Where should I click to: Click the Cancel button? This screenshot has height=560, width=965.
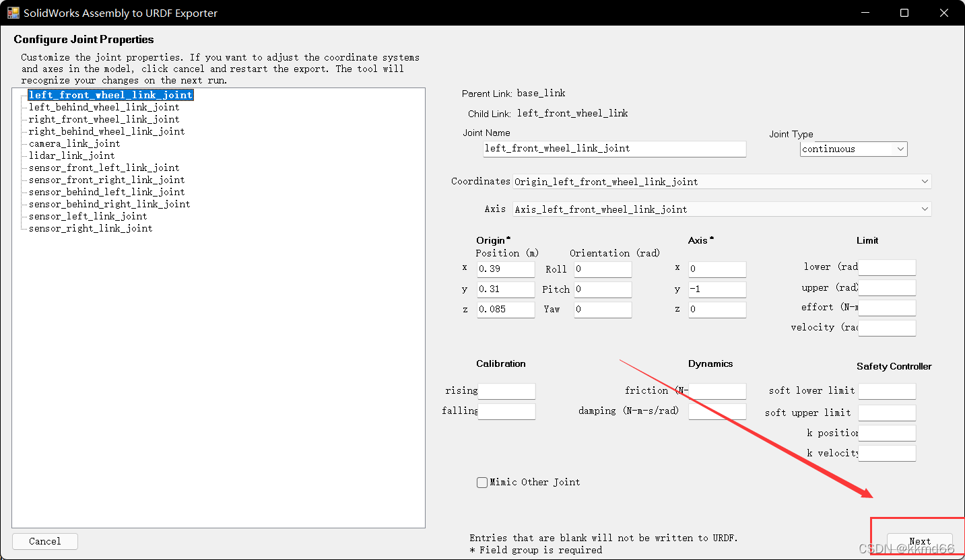[x=45, y=541]
